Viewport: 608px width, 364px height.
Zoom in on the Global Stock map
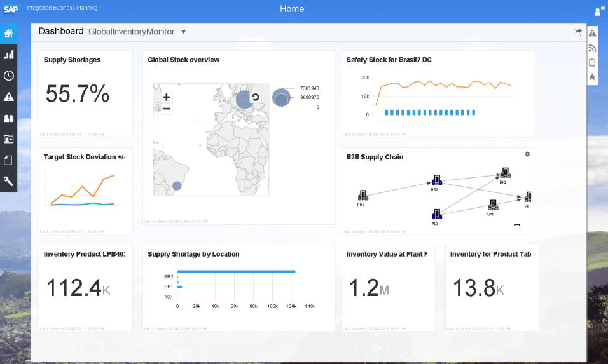167,97
